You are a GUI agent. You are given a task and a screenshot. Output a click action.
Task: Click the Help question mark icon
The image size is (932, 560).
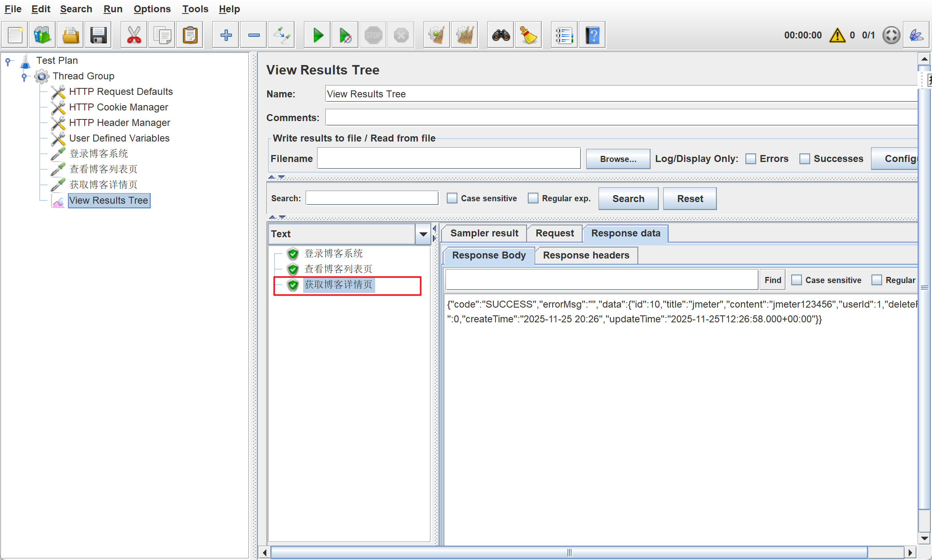[592, 35]
